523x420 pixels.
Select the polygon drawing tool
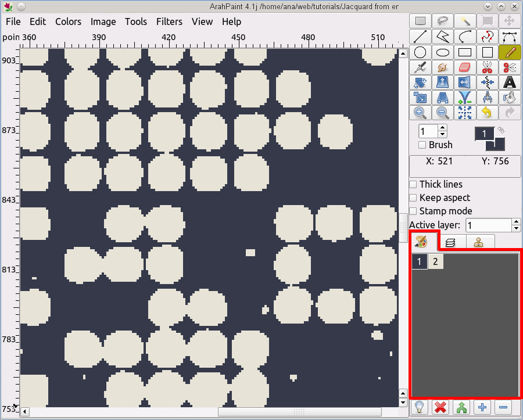point(443,37)
